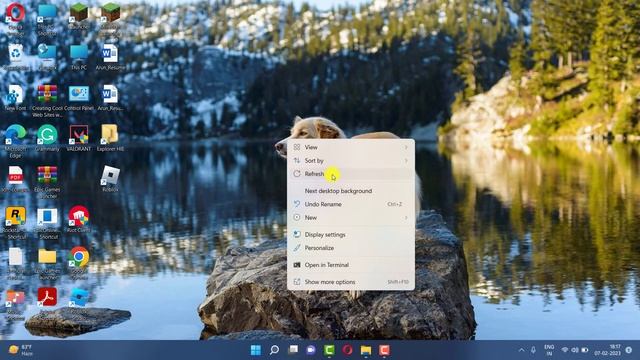
Task: Open the weather widget on the taskbar
Action: [20, 350]
